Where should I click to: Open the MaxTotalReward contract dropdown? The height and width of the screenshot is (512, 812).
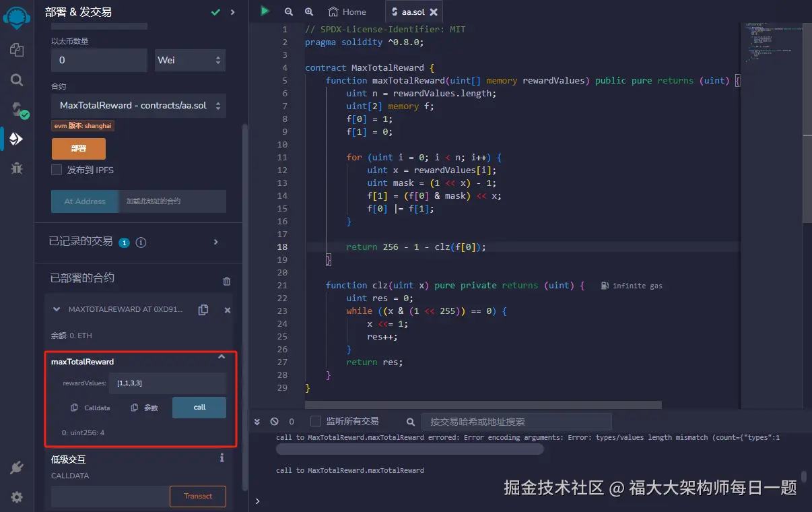(x=139, y=106)
